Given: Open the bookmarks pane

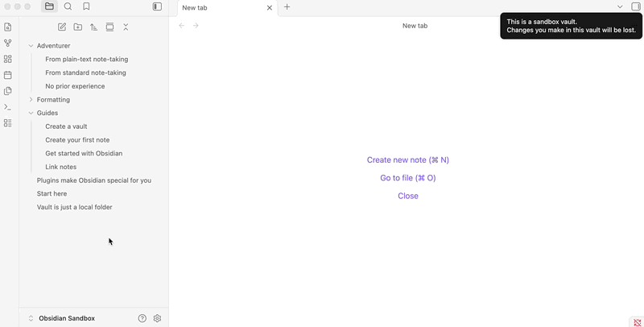Looking at the screenshot, I should pyautogui.click(x=86, y=6).
